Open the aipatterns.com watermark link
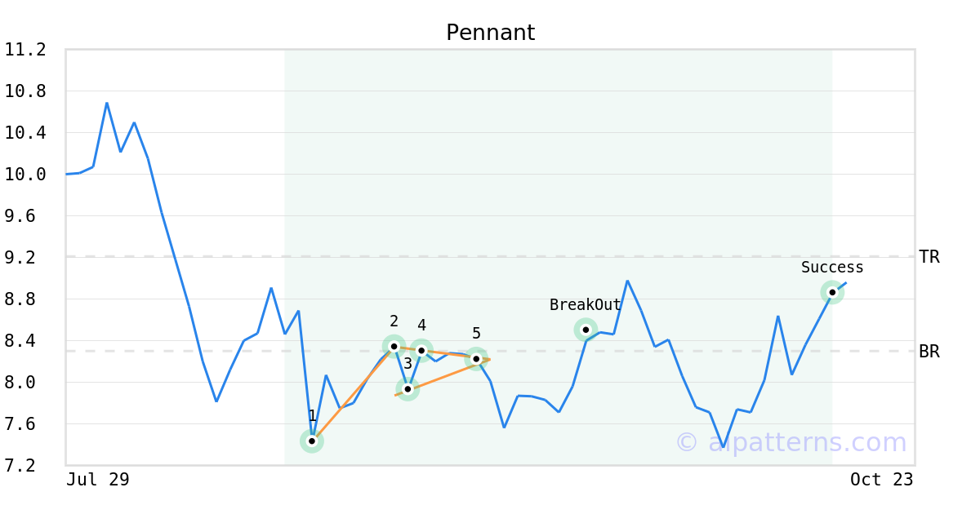Image resolution: width=980 pixels, height=514 pixels. [x=791, y=442]
